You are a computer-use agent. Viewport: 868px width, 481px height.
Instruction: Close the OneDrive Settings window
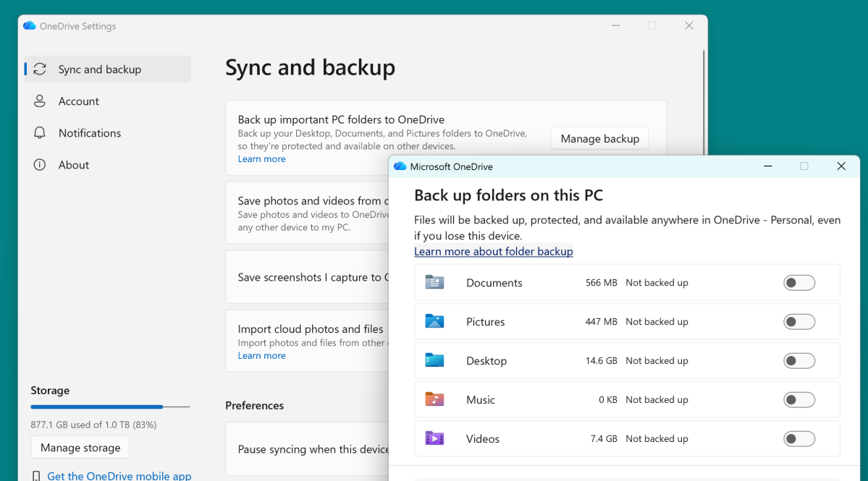(688, 26)
